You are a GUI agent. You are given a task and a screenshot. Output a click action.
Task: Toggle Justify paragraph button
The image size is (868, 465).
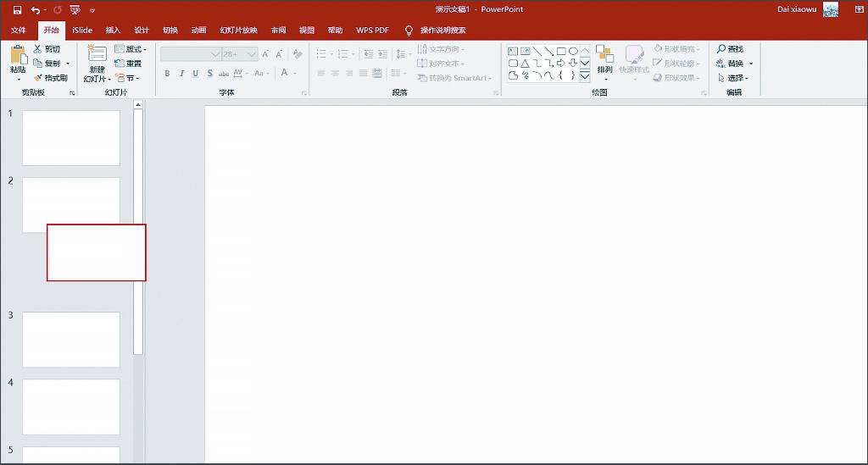(363, 73)
